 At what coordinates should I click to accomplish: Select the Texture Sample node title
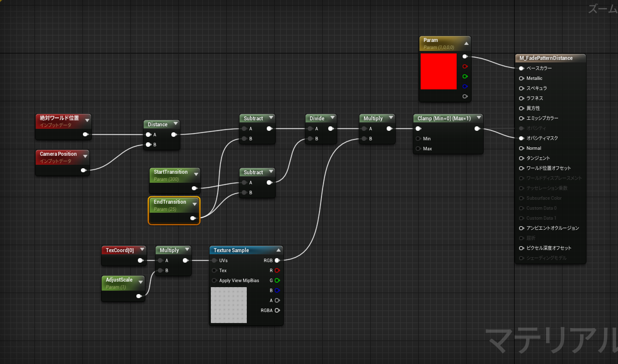(x=231, y=250)
